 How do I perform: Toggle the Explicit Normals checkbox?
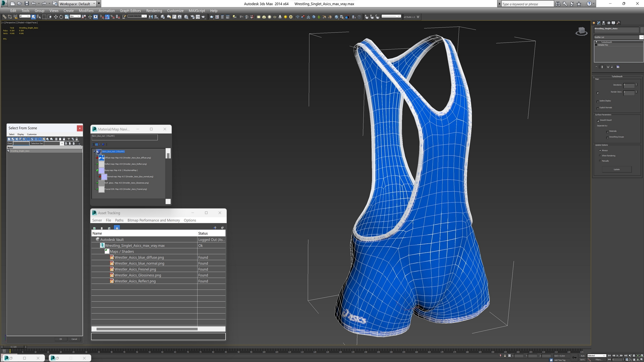point(598,108)
